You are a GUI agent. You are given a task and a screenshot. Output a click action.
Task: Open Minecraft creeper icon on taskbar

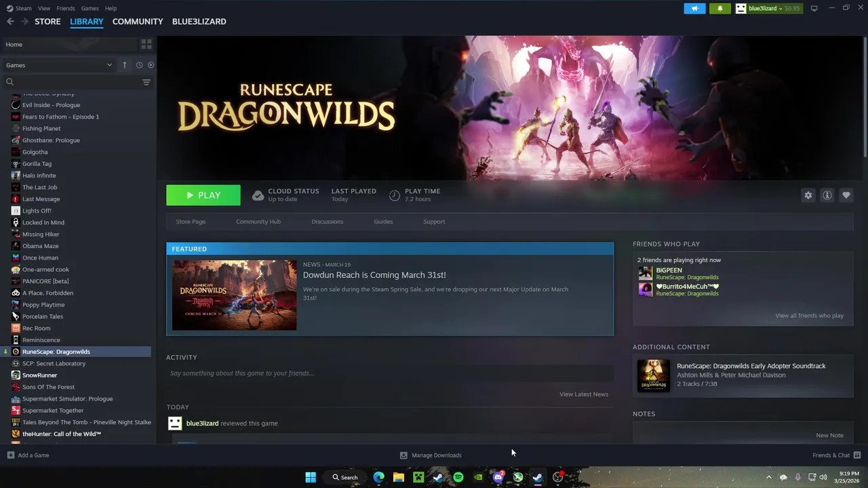418,477
